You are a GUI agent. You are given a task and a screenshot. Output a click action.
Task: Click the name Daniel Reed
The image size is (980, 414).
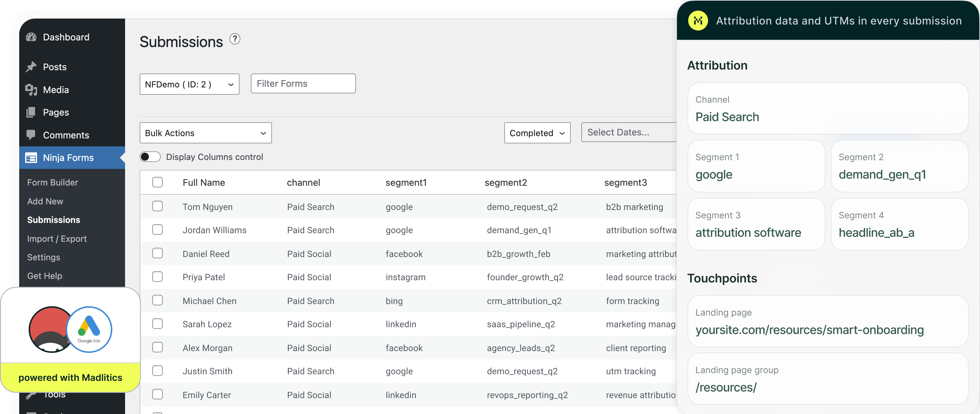[206, 254]
